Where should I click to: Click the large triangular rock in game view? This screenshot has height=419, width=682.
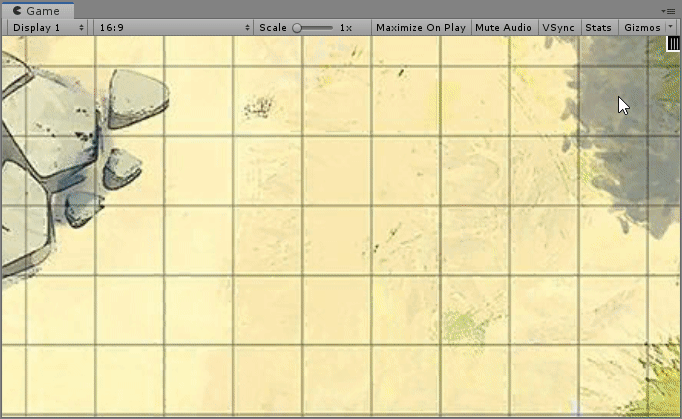pos(137,99)
